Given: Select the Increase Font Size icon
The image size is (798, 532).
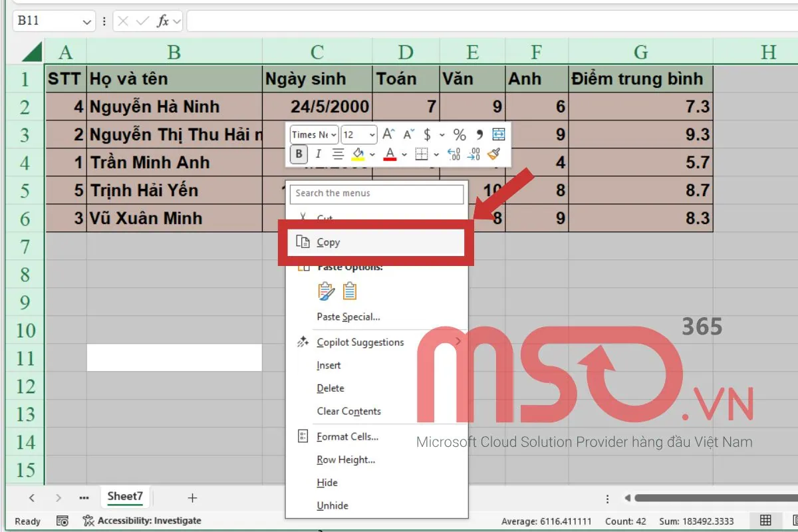Looking at the screenshot, I should [387, 134].
